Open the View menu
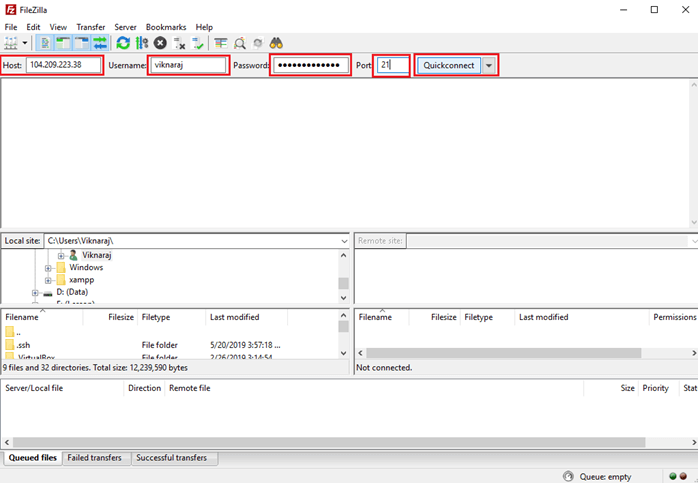 [x=58, y=27]
